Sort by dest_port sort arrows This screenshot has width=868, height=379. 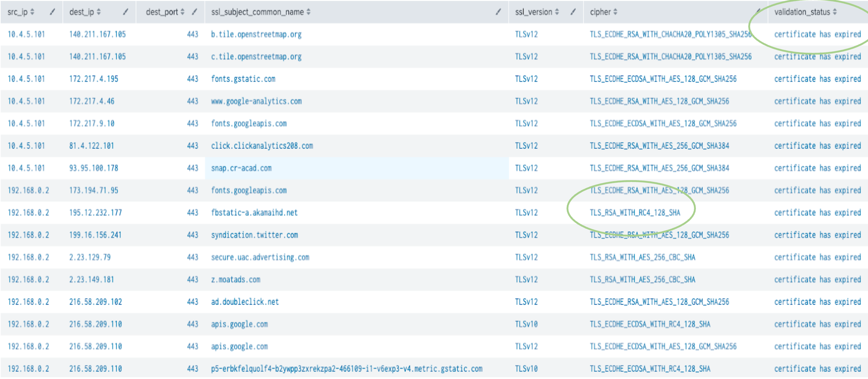click(x=182, y=12)
